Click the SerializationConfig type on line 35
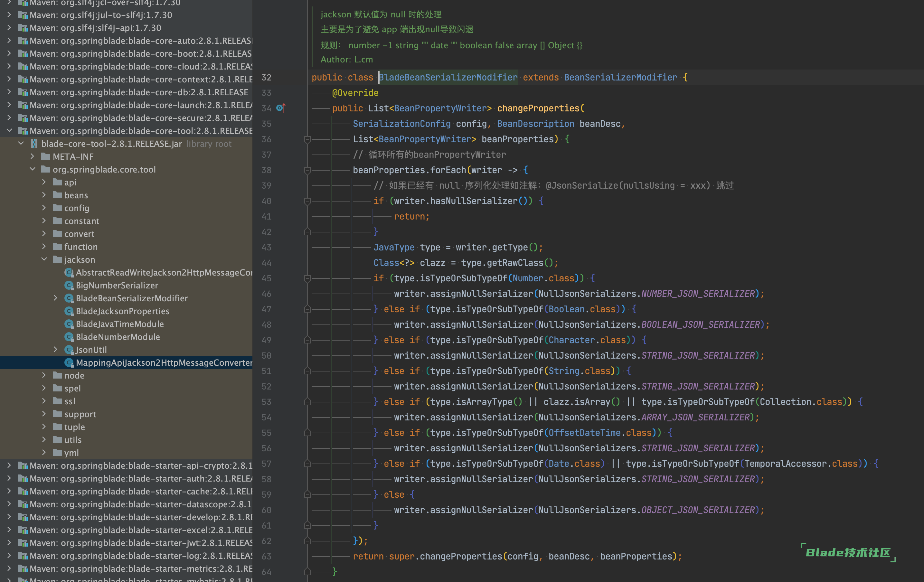This screenshot has height=582, width=924. (x=402, y=124)
